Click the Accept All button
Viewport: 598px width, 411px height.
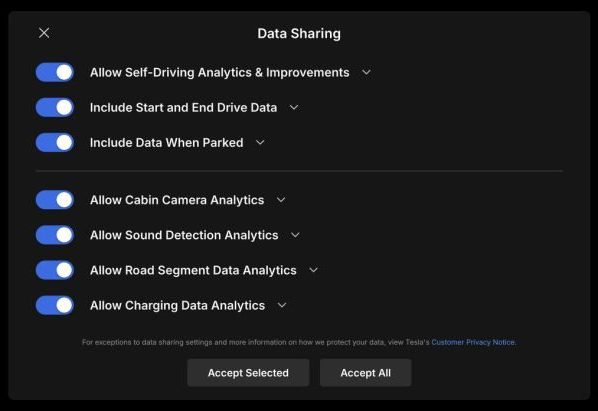[x=365, y=373]
